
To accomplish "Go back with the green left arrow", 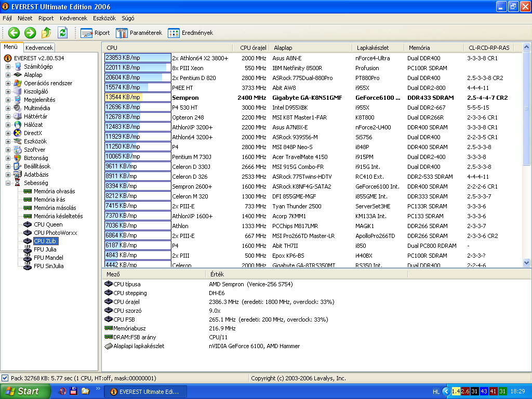I will [14, 33].
